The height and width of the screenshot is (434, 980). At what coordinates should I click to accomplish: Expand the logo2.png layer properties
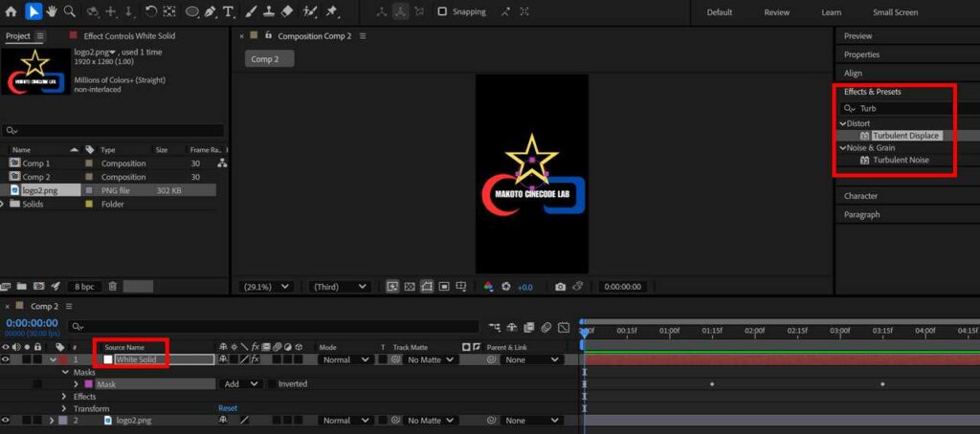pyautogui.click(x=52, y=421)
